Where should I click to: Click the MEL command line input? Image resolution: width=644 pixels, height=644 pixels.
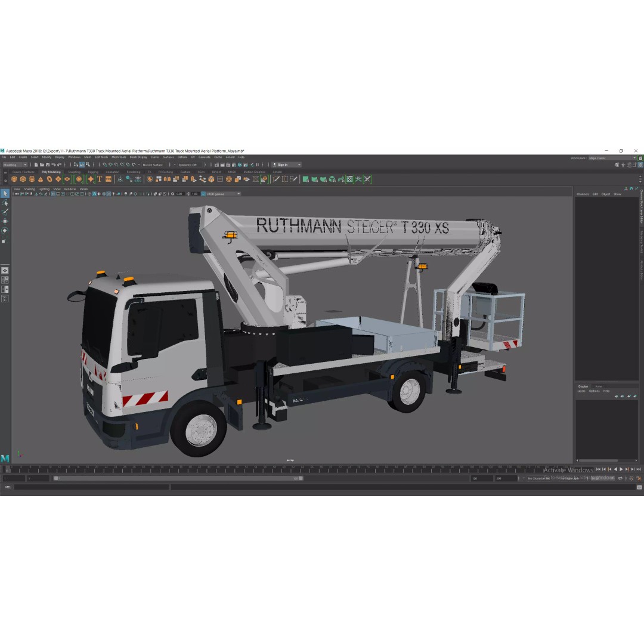(x=92, y=487)
